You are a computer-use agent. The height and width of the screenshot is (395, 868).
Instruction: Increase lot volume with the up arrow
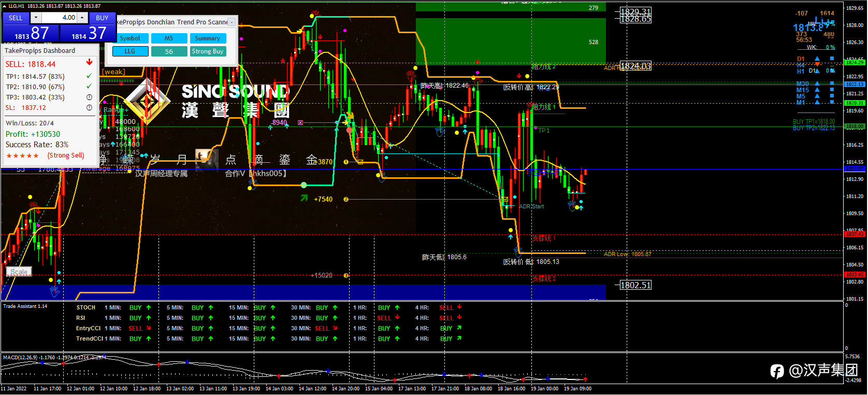tap(82, 18)
